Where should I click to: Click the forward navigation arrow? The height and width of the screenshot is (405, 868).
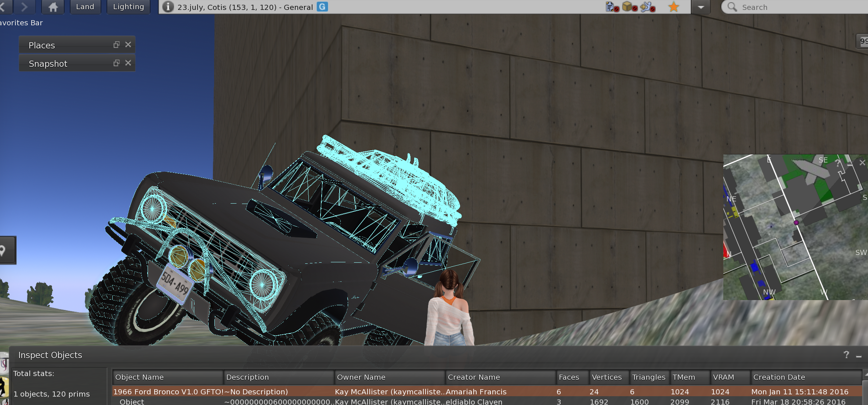[x=24, y=7]
